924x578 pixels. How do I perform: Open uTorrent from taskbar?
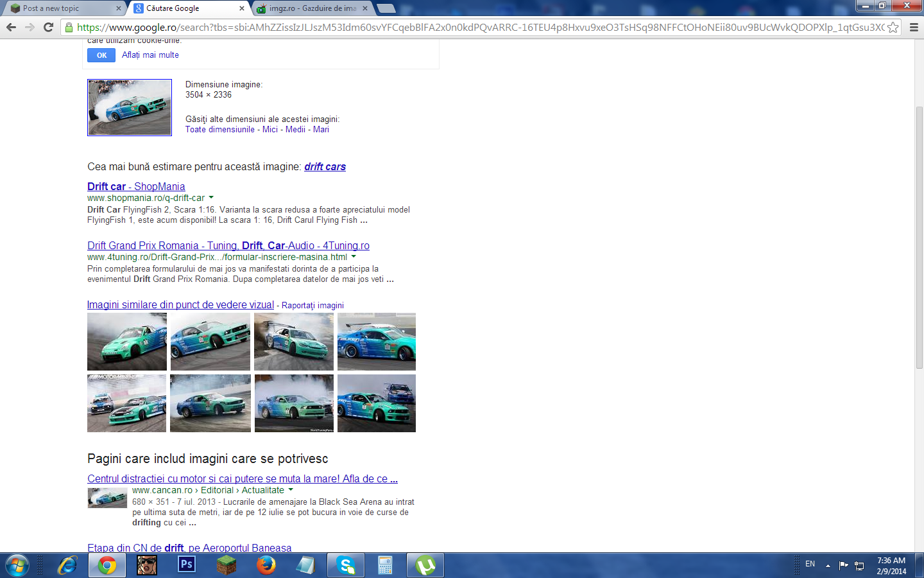pos(425,565)
